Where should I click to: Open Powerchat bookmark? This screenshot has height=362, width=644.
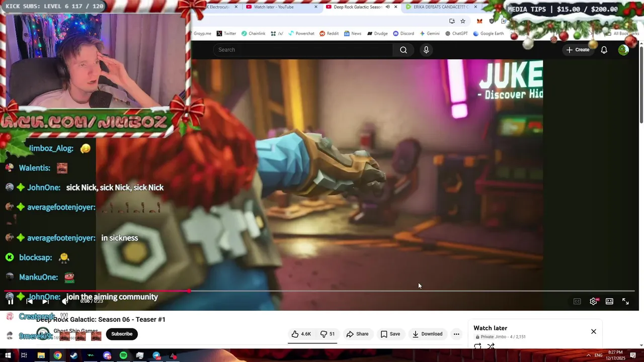[301, 34]
